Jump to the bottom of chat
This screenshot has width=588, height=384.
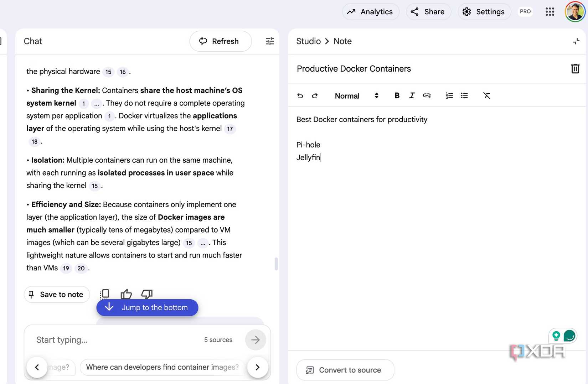tap(147, 307)
